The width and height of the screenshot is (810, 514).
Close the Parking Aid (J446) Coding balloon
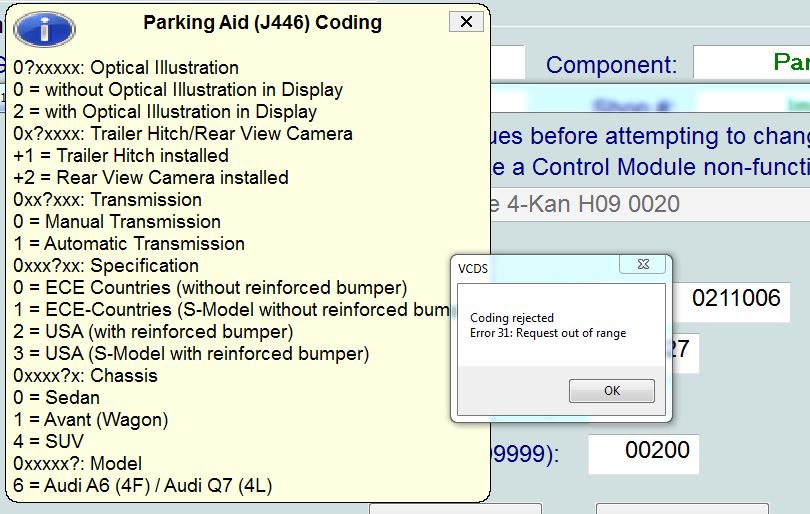[x=466, y=22]
